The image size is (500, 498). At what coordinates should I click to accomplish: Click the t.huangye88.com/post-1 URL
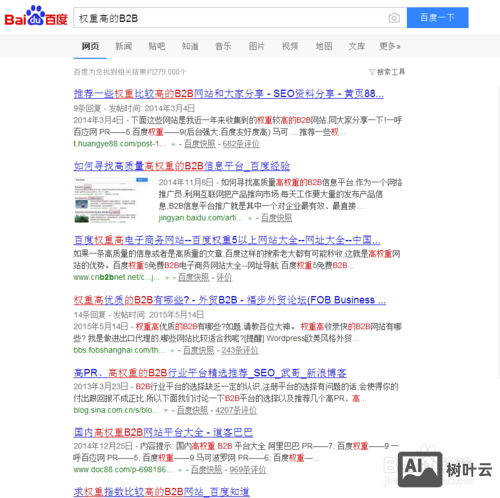[x=120, y=144]
